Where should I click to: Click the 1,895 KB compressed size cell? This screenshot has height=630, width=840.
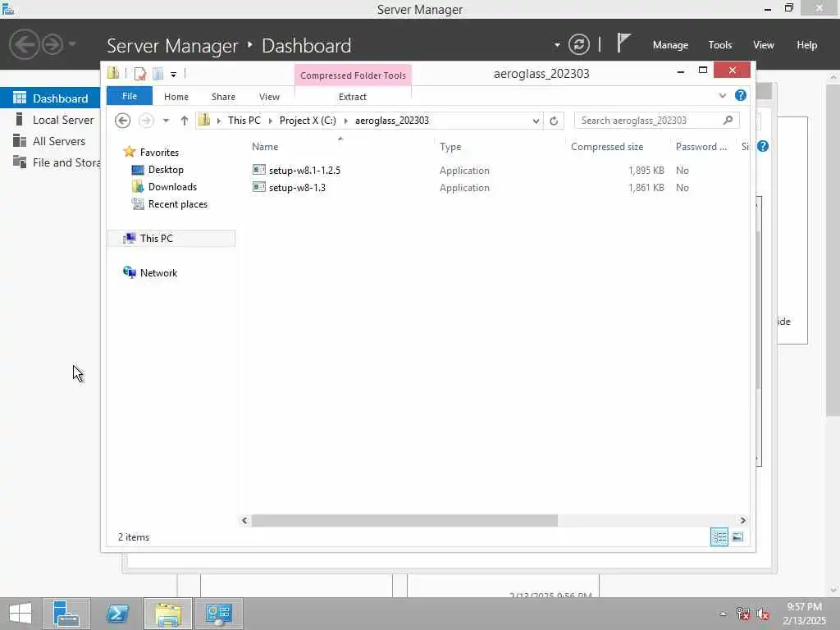point(646,171)
